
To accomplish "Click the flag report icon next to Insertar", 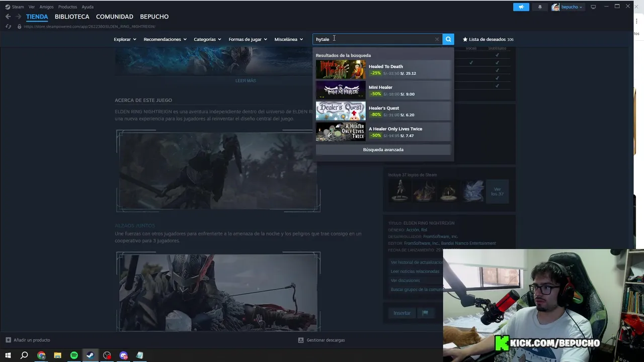I will (x=425, y=313).
